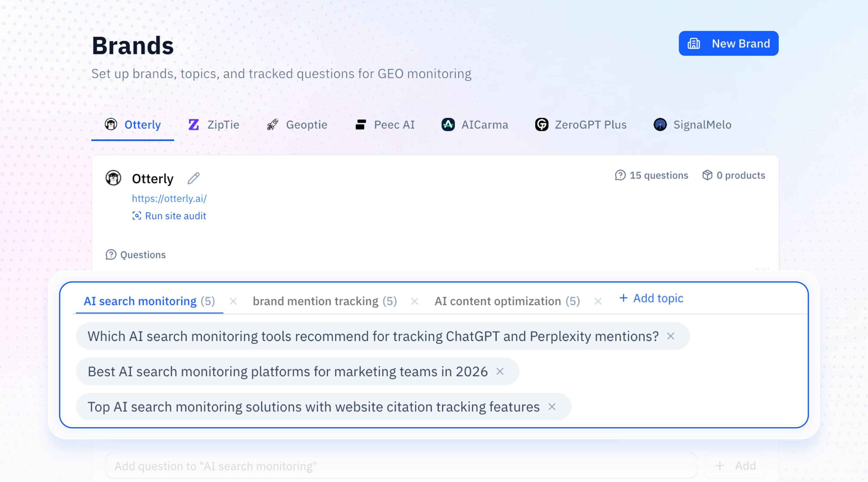Delete the website citation tracking question
868x482 pixels.
[552, 407]
